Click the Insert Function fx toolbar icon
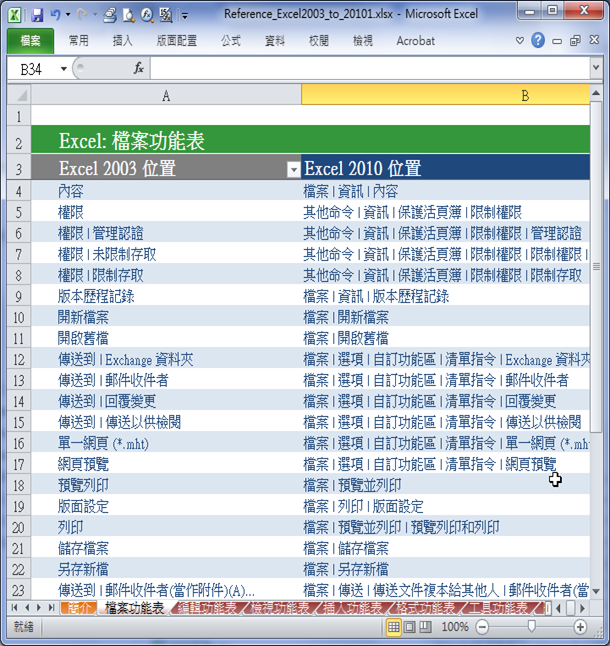Viewport: 610px width, 646px height. pyautogui.click(x=147, y=15)
